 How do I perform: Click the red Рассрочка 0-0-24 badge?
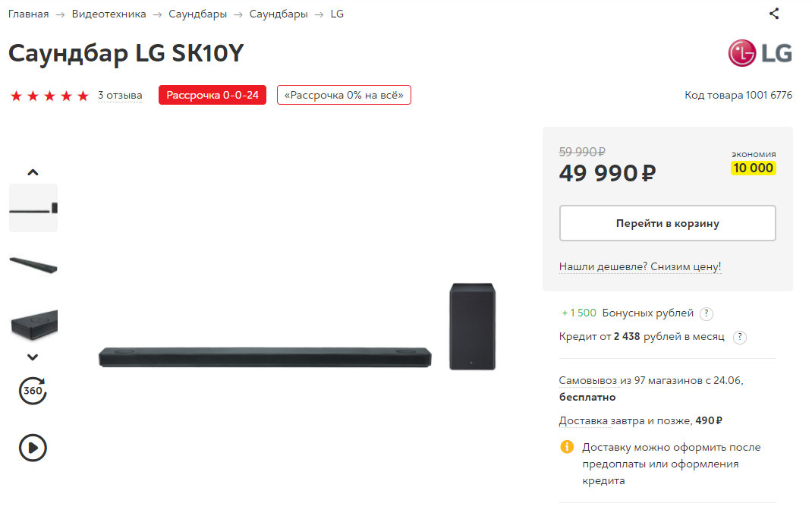point(212,95)
